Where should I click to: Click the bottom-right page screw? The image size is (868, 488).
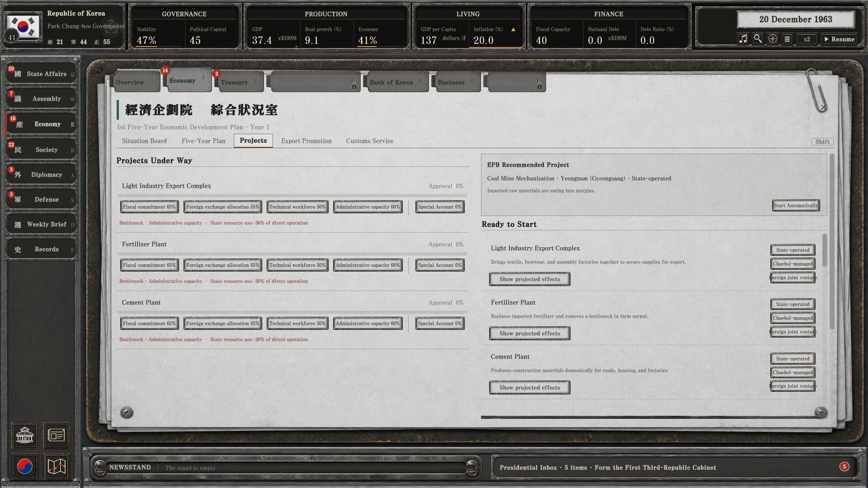click(x=821, y=412)
